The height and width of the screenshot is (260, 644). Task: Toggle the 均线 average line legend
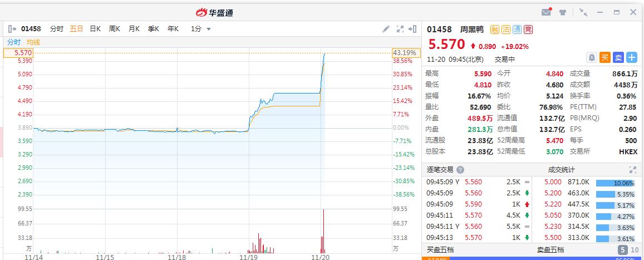click(33, 42)
